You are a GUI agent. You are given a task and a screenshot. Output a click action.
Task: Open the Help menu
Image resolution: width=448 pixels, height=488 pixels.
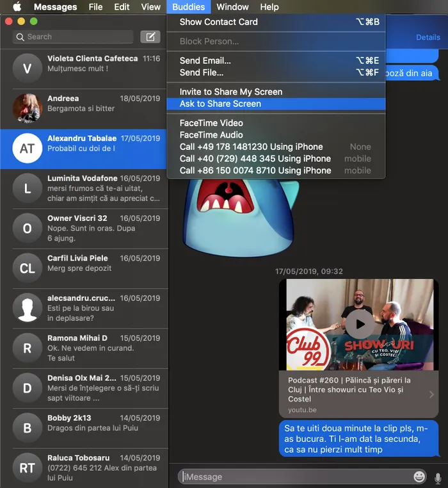coord(269,7)
